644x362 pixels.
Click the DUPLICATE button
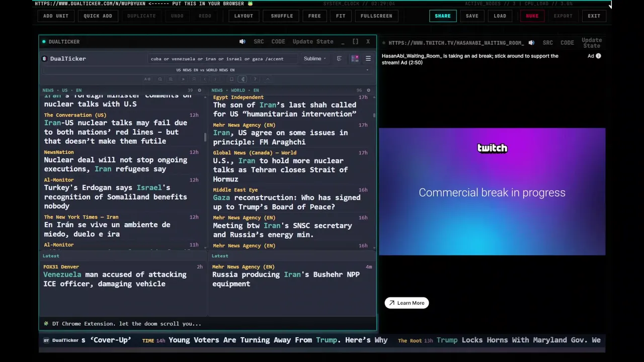tap(141, 16)
